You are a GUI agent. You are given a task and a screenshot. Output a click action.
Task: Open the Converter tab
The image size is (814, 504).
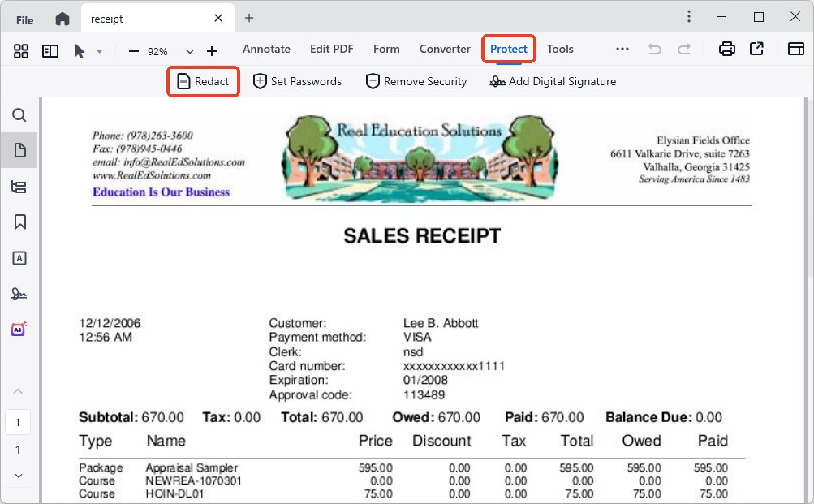445,49
